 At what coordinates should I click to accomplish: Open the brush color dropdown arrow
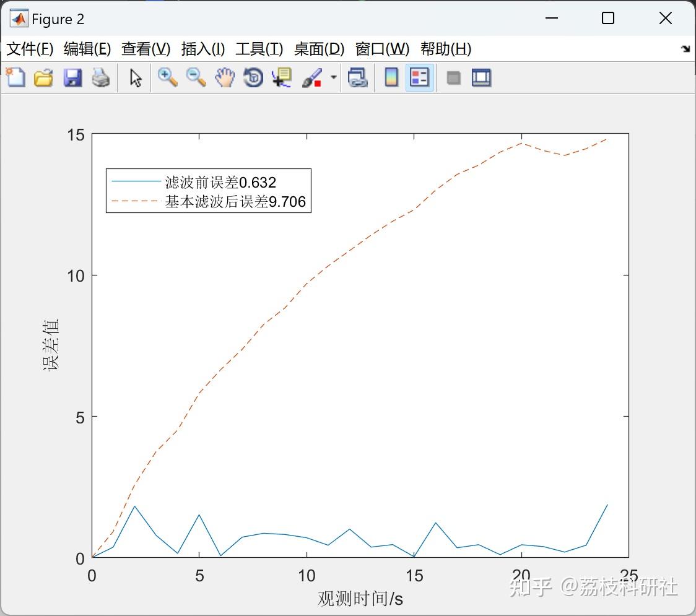[x=332, y=77]
